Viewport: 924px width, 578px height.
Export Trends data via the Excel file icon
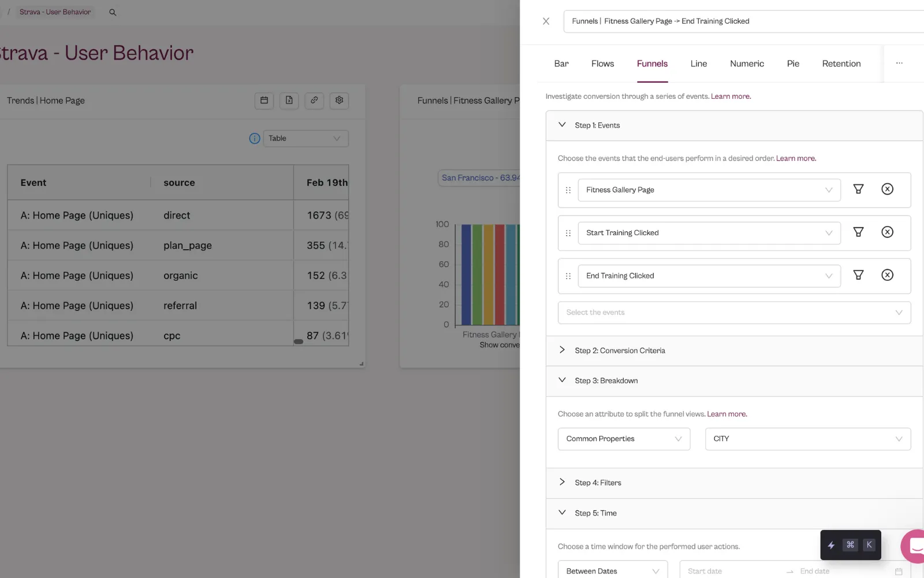[x=289, y=101]
